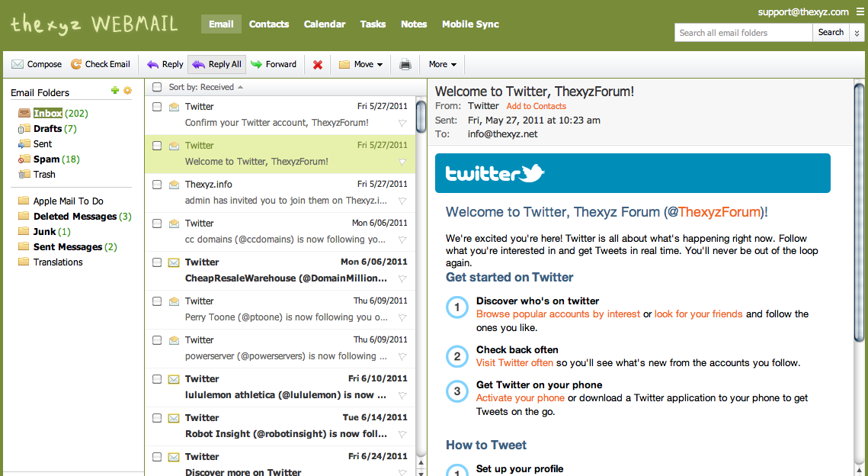This screenshot has height=476, width=868.
Task: Click the Search button
Action: coord(831,33)
